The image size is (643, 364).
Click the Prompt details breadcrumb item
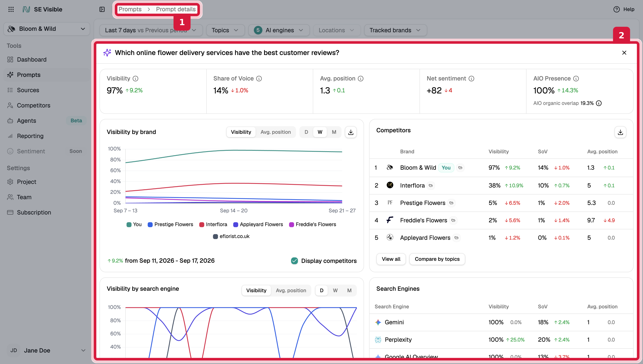(x=176, y=9)
